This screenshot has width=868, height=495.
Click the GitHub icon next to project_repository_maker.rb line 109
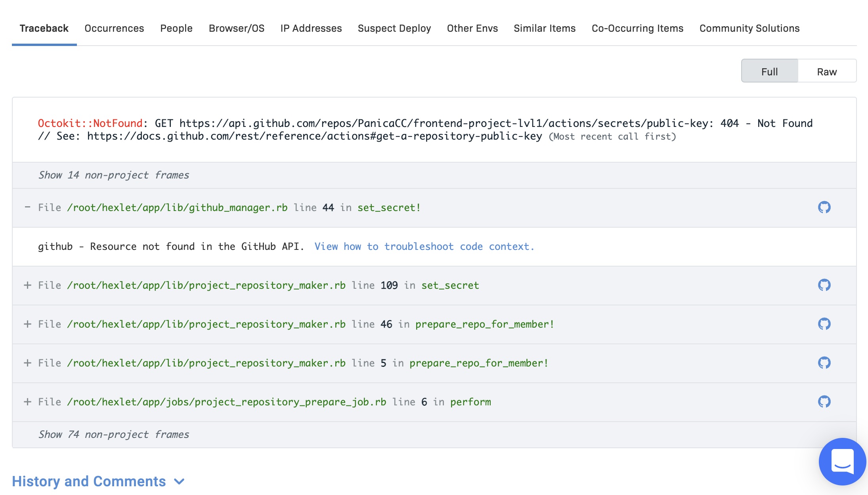click(824, 284)
